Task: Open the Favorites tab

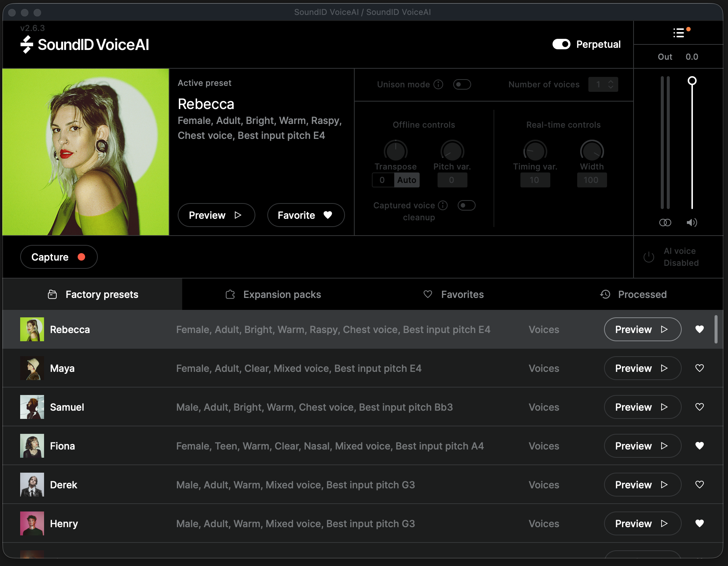Action: click(x=453, y=294)
